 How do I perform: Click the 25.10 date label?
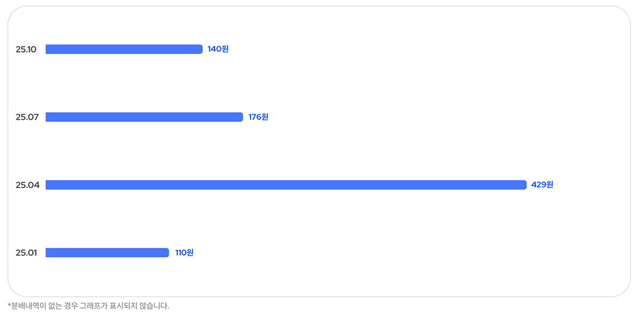pyautogui.click(x=26, y=49)
